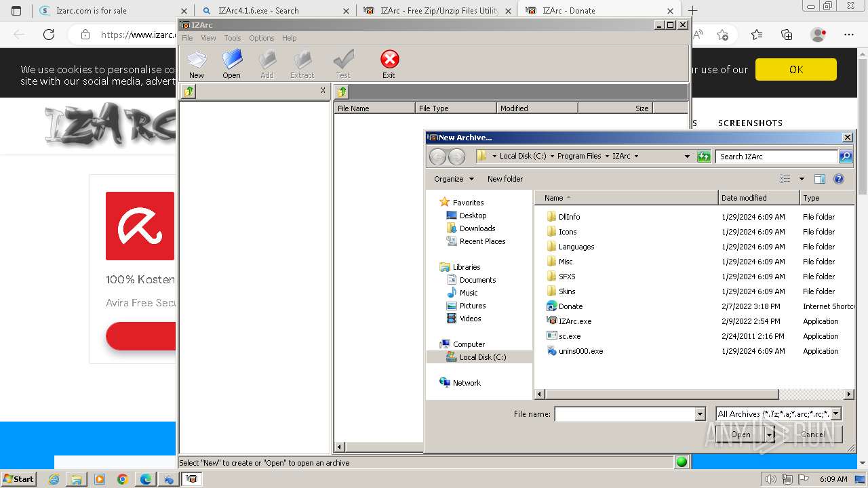Open the view options dropdown arrow

[802, 179]
